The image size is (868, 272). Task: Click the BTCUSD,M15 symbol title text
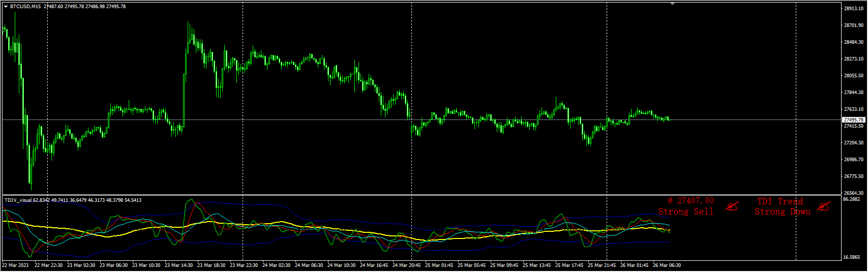25,7
